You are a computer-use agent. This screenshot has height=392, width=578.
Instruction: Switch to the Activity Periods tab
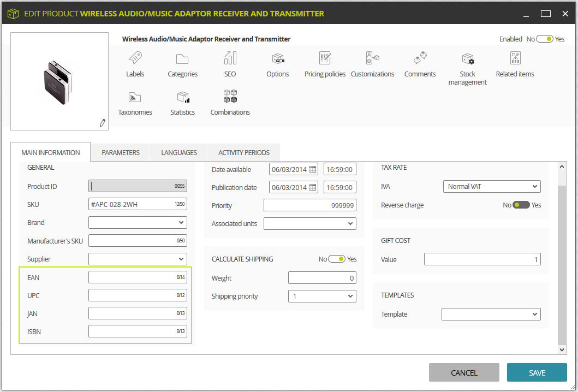(243, 152)
